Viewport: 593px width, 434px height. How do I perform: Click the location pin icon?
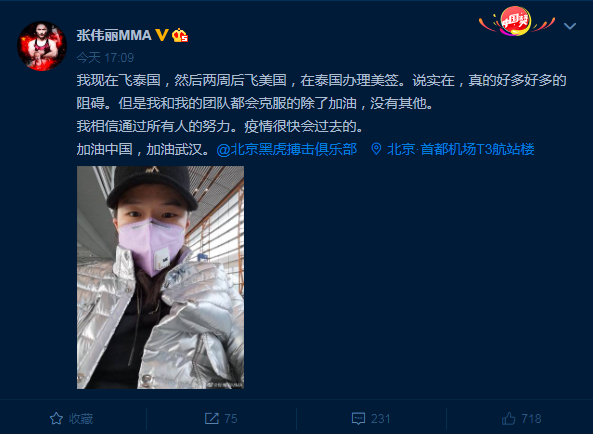coord(376,149)
